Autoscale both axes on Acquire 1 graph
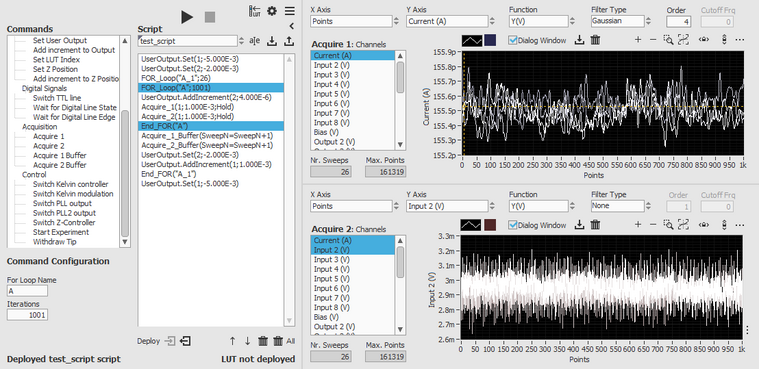Screen dimensions: 759x369 pyautogui.click(x=683, y=40)
